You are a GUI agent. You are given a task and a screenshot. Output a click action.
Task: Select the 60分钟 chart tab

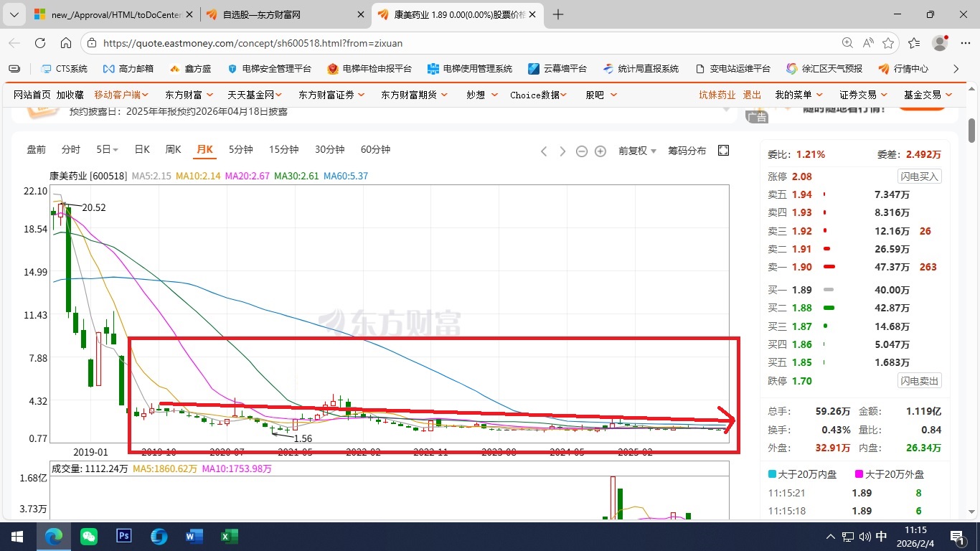tap(375, 150)
